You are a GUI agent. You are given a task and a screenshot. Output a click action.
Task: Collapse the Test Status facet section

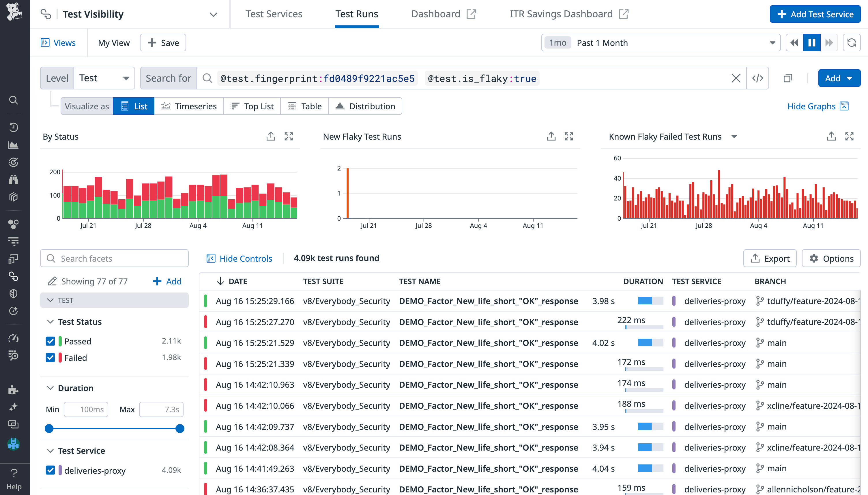click(51, 322)
